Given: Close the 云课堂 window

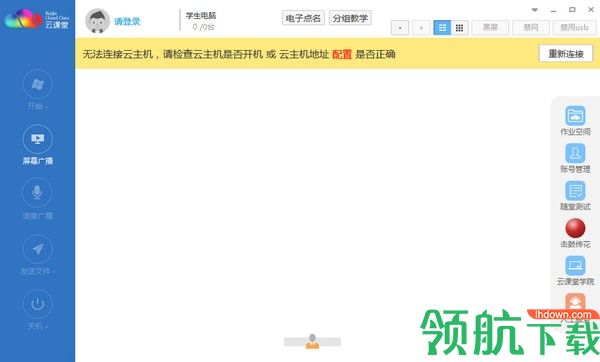Looking at the screenshot, I should [x=591, y=10].
